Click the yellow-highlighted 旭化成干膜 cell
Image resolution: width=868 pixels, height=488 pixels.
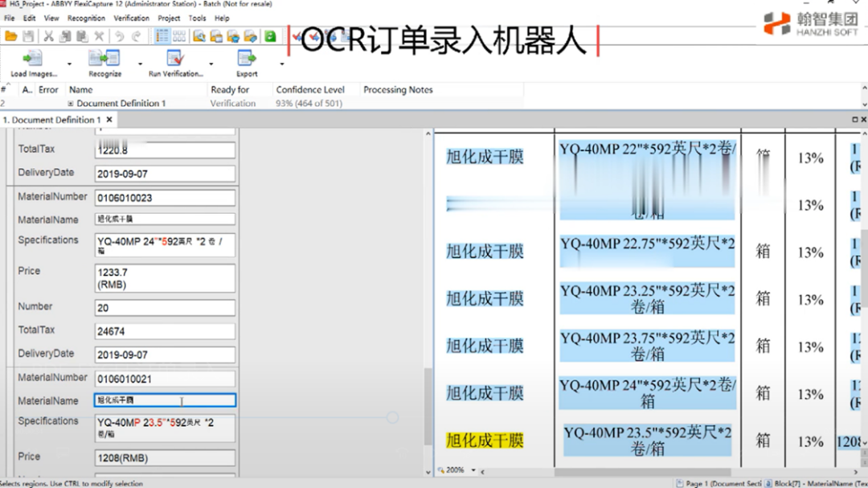tap(485, 441)
